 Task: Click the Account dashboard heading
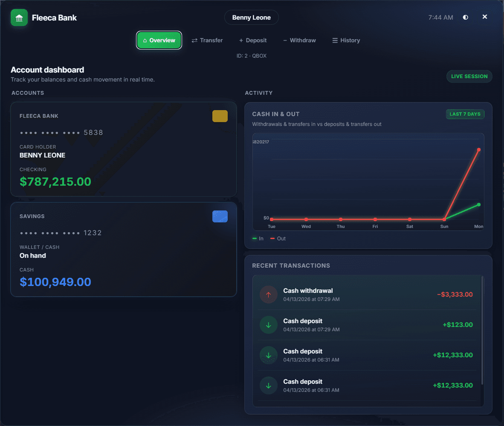click(x=48, y=70)
